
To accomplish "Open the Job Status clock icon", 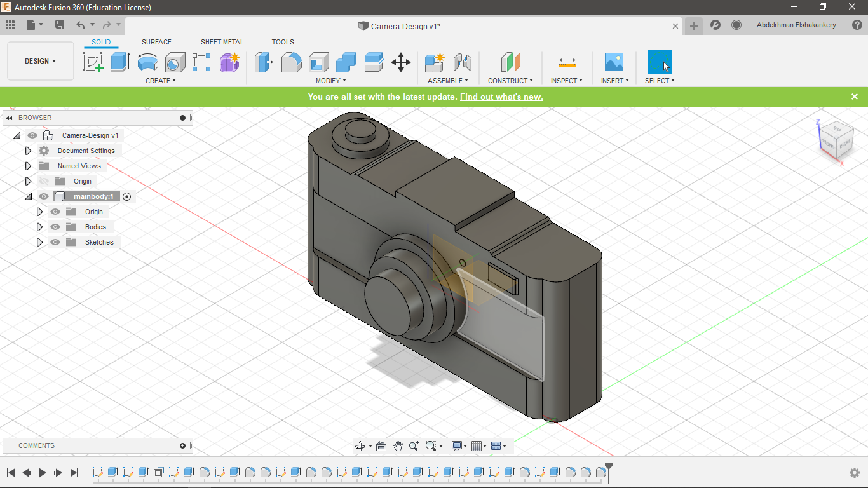I will coord(736,25).
